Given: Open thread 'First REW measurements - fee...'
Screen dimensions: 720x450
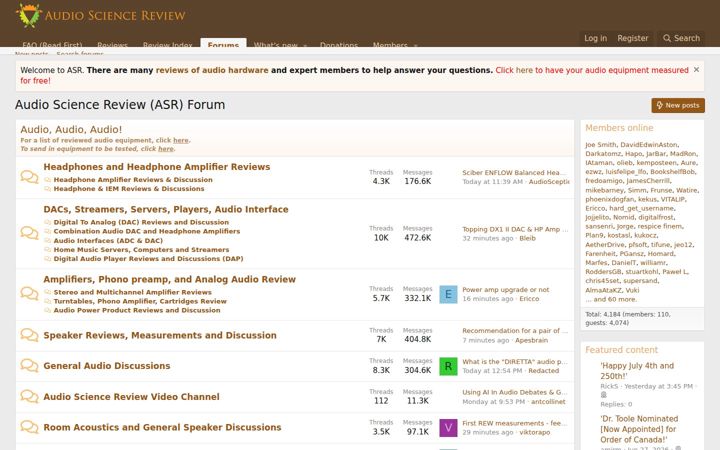Looking at the screenshot, I should click(514, 423).
